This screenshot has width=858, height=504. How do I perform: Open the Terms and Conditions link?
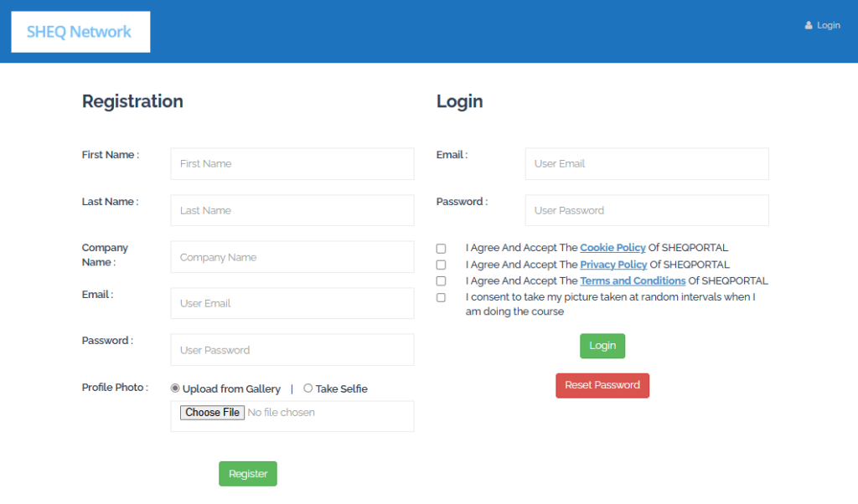(633, 281)
